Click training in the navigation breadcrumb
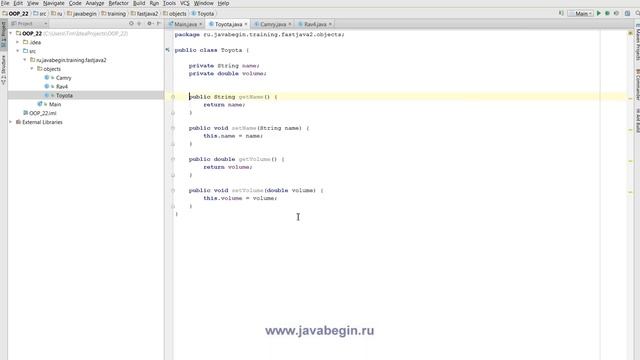The height and width of the screenshot is (360, 640). click(113, 13)
